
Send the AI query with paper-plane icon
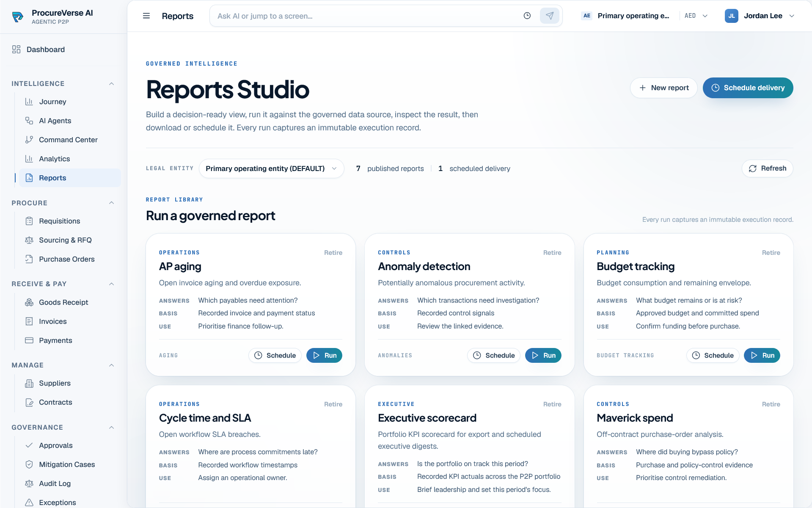point(550,16)
